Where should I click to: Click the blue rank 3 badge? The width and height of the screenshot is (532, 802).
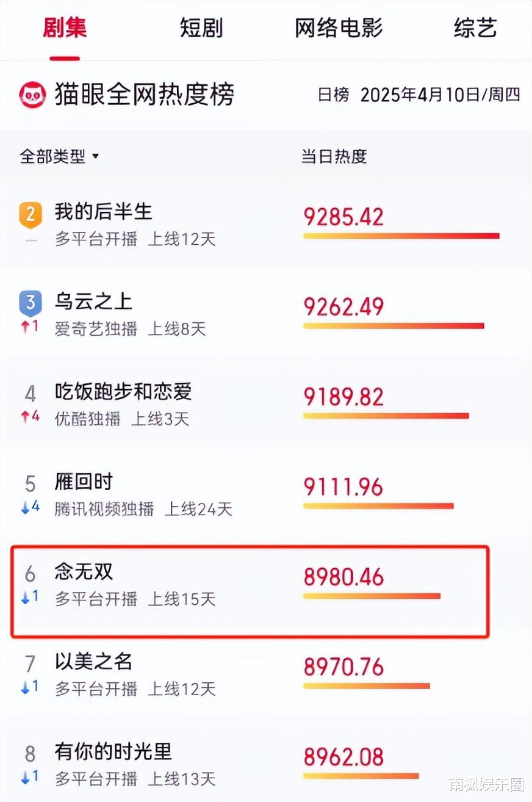[31, 303]
